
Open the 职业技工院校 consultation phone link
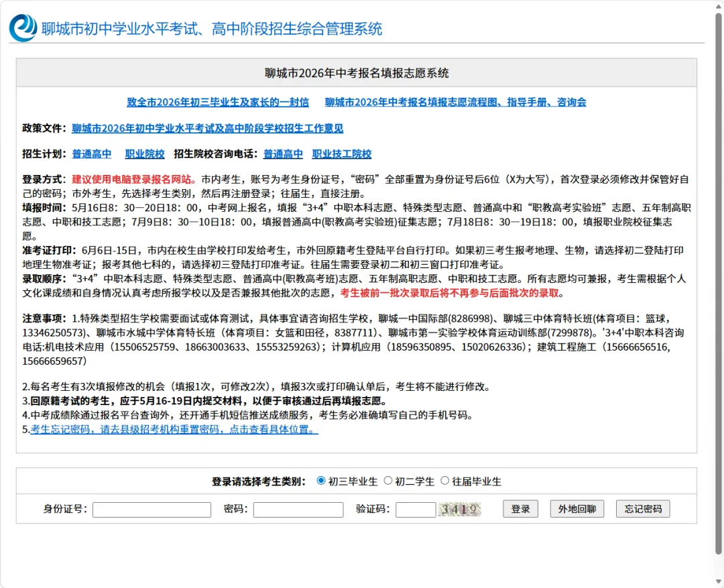[342, 154]
